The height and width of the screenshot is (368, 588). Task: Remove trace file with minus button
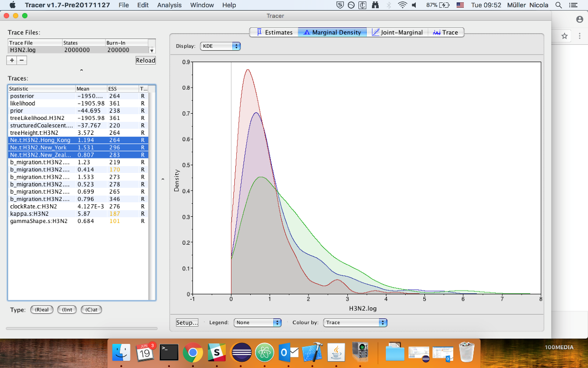coord(22,60)
